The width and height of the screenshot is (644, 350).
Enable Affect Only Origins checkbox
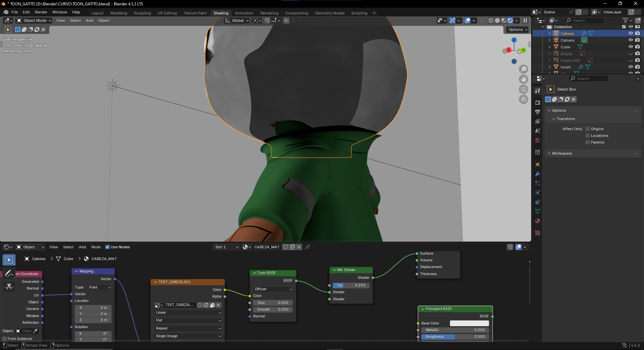click(588, 129)
